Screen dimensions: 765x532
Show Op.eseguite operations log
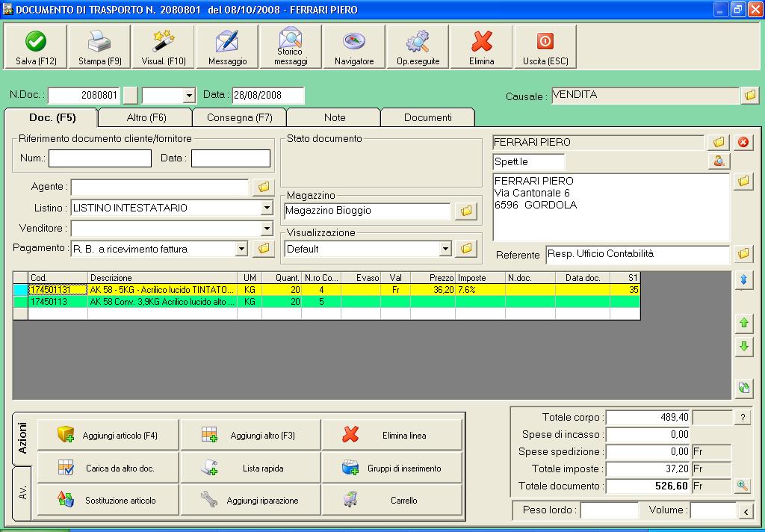(x=418, y=47)
